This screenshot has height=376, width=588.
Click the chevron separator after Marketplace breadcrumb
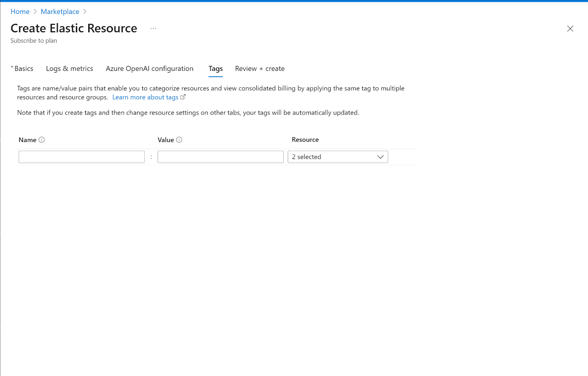click(85, 11)
